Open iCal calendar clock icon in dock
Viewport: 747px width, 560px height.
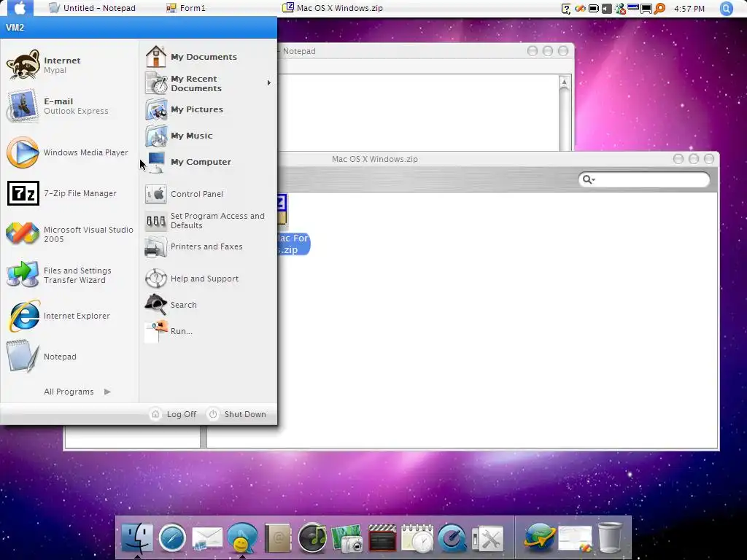[417, 538]
